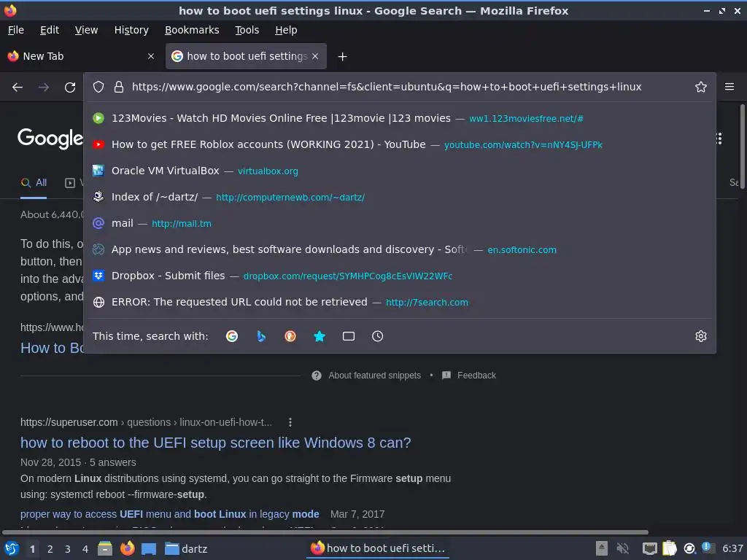Viewport: 747px width, 560px height.
Task: Open Google apps grid icon
Action: [x=719, y=139]
